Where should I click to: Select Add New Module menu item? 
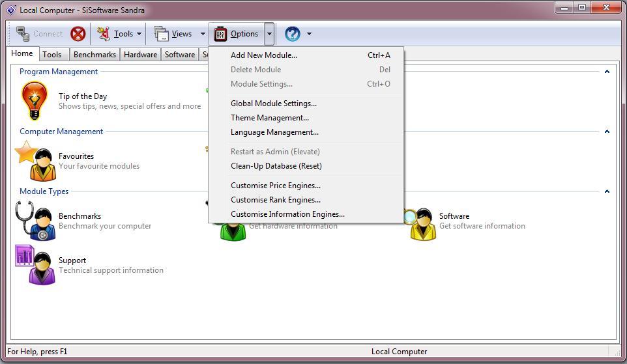click(x=306, y=55)
